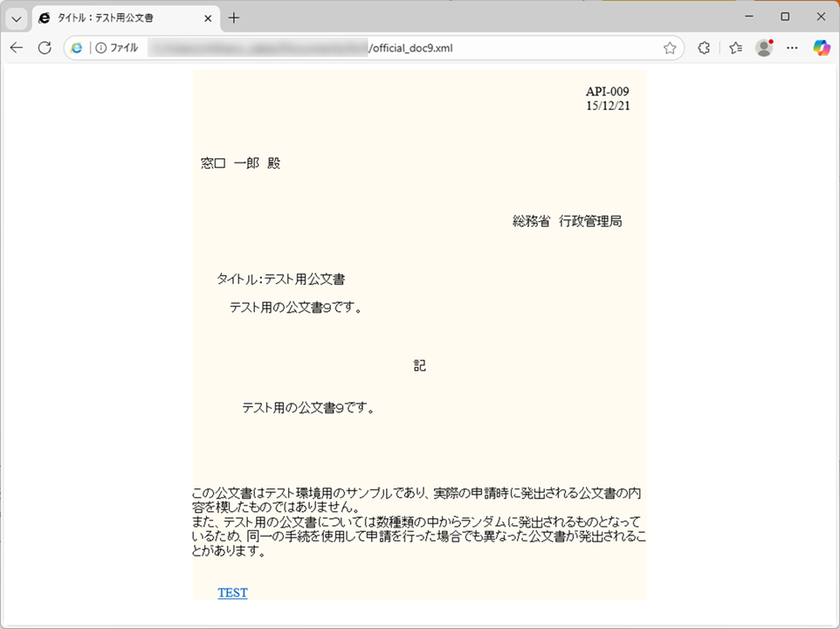The height and width of the screenshot is (629, 840).
Task: Open the Extensions puzzle icon
Action: click(704, 48)
